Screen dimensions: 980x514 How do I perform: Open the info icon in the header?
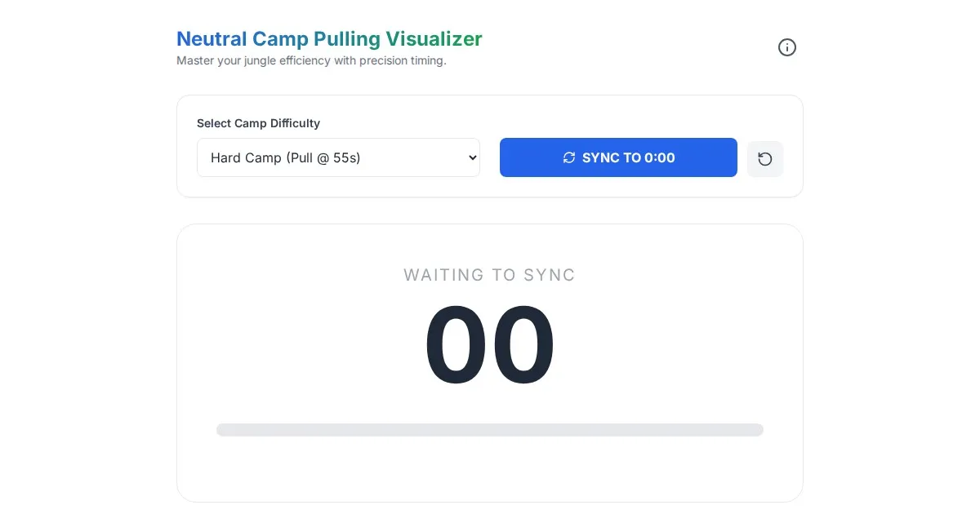click(x=786, y=47)
